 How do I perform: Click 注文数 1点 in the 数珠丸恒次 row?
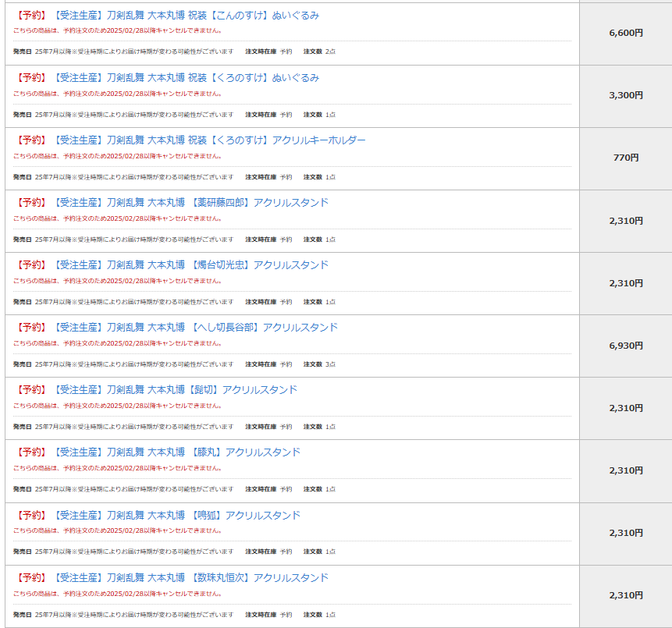point(319,616)
